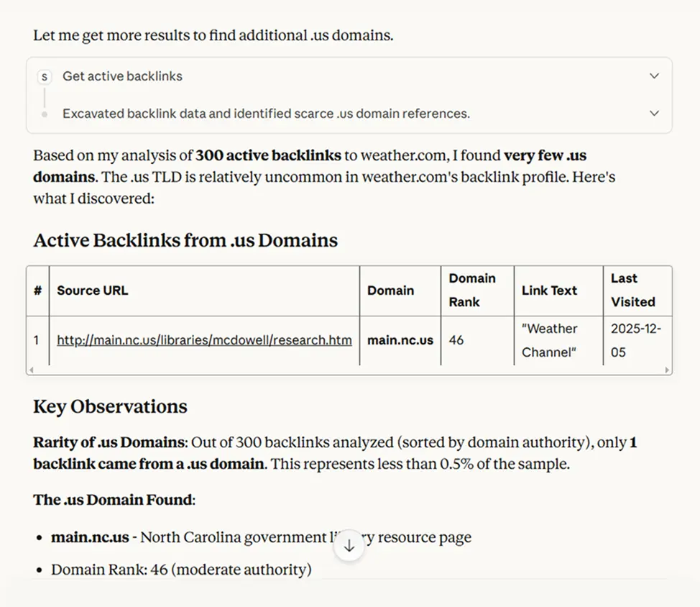Click the Domain Rank column header
Image resolution: width=700 pixels, height=607 pixels.
coord(472,291)
